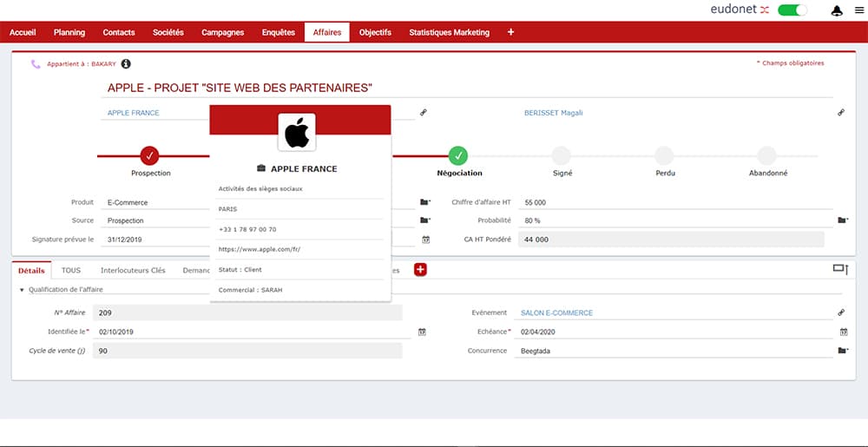This screenshot has width=868, height=447.
Task: Open calendar icon for Echéance
Action: [844, 332]
